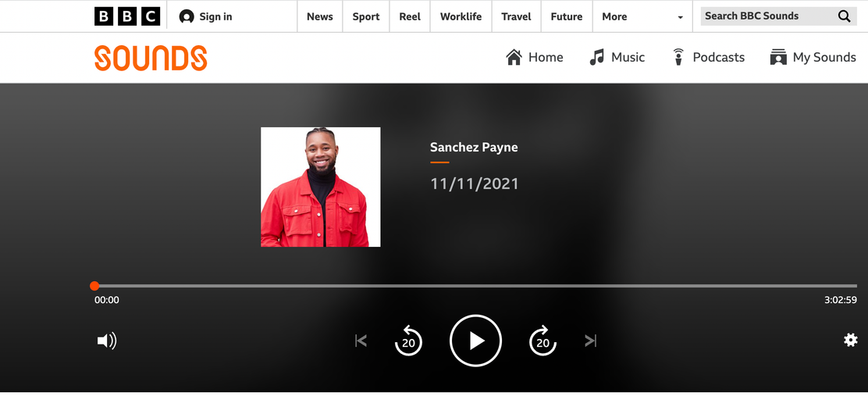Click the Podcasts microphone icon

[678, 57]
